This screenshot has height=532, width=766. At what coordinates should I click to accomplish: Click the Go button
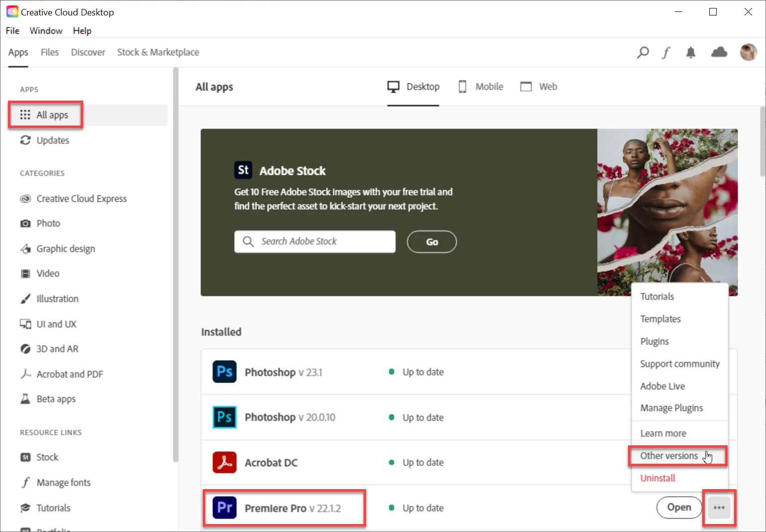[432, 242]
